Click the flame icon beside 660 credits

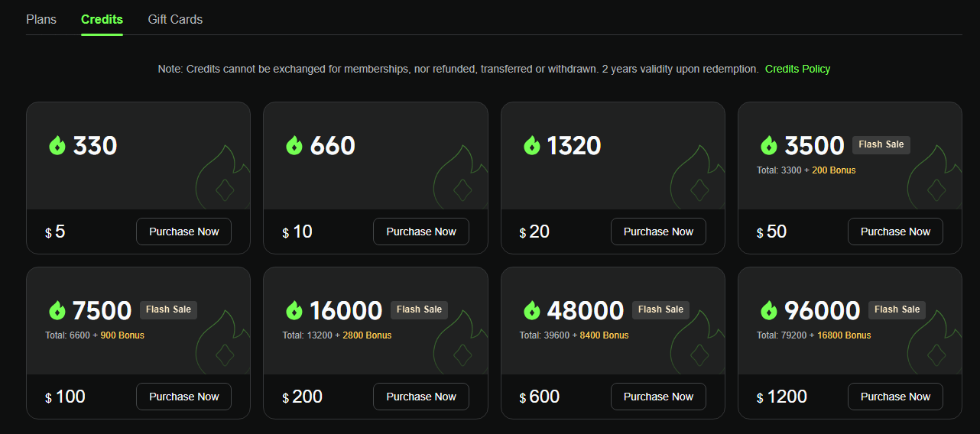click(294, 145)
